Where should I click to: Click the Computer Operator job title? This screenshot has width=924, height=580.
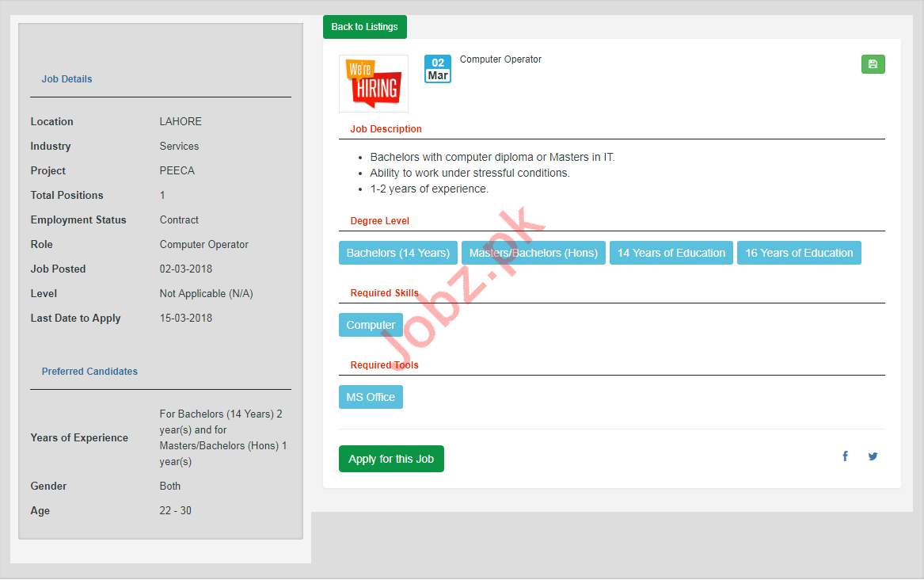[x=500, y=59]
